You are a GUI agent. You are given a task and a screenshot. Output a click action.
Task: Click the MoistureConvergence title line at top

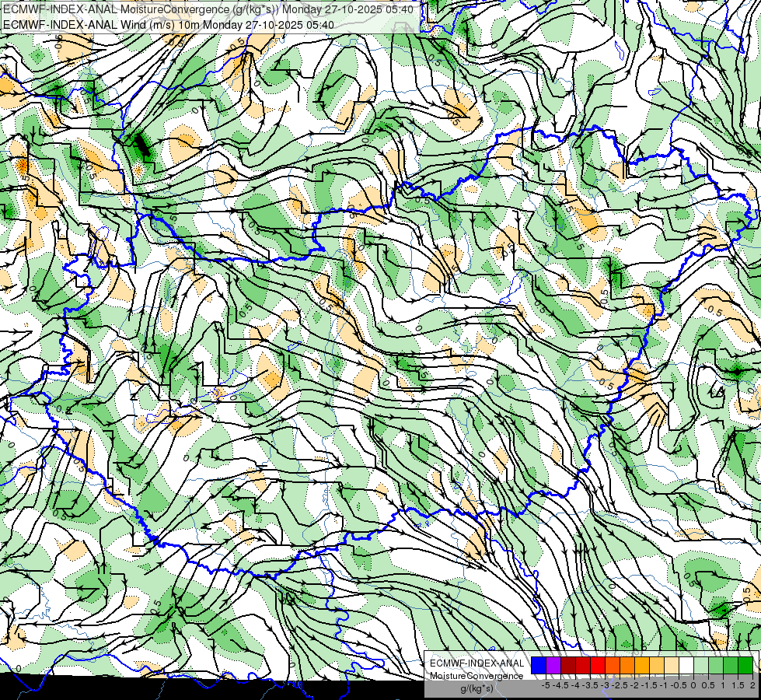tap(208, 9)
